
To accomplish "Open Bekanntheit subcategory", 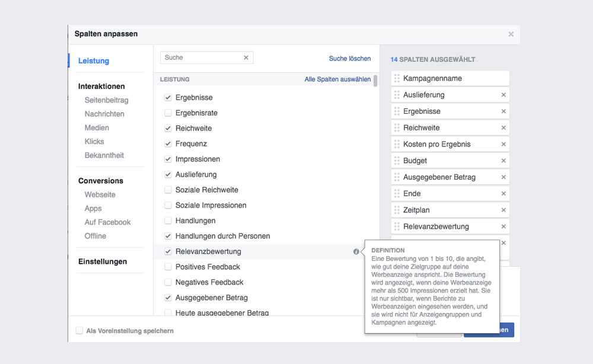I will click(104, 155).
